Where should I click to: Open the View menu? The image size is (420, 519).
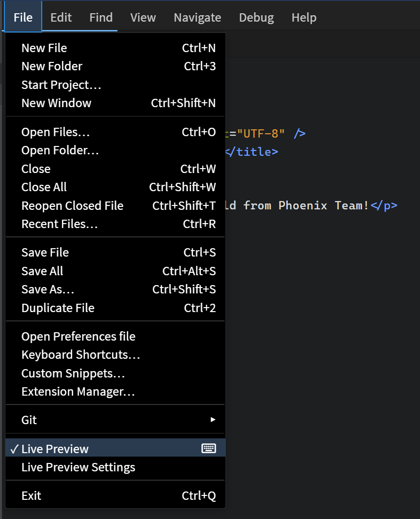pos(142,17)
